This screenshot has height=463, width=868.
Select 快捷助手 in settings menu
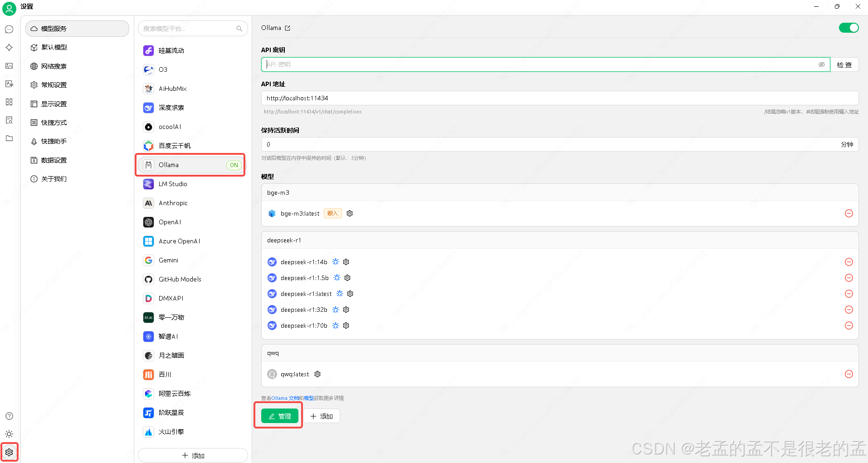point(77,141)
